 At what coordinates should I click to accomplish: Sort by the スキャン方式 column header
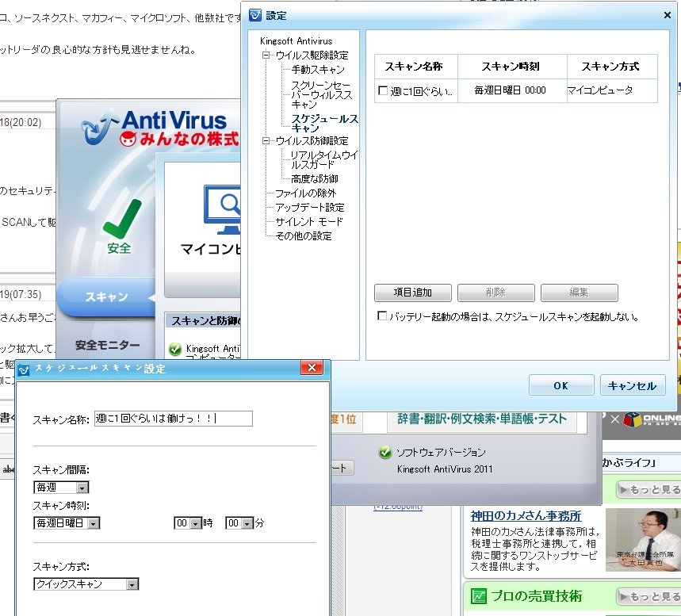(x=612, y=67)
